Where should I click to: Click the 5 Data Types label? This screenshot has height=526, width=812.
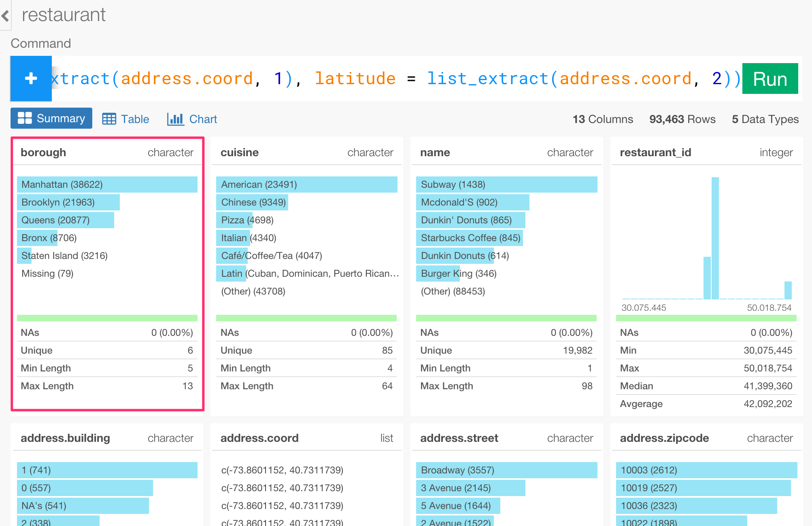click(x=765, y=119)
